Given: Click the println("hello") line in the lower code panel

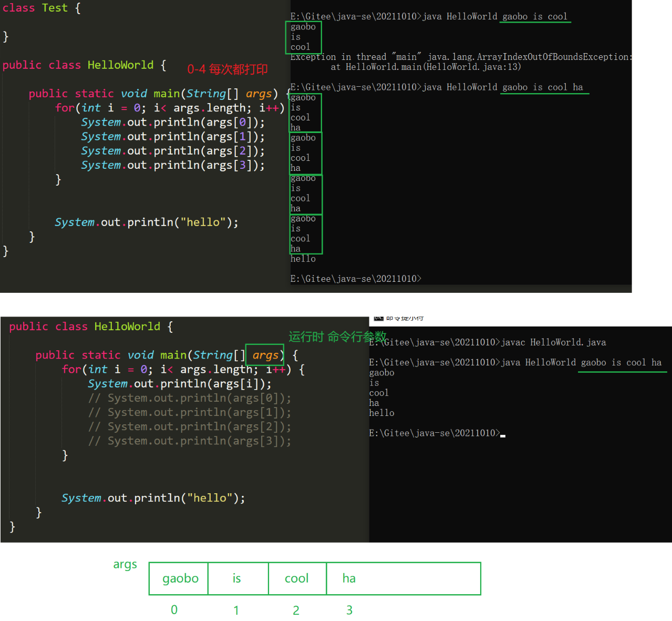Looking at the screenshot, I should [153, 498].
